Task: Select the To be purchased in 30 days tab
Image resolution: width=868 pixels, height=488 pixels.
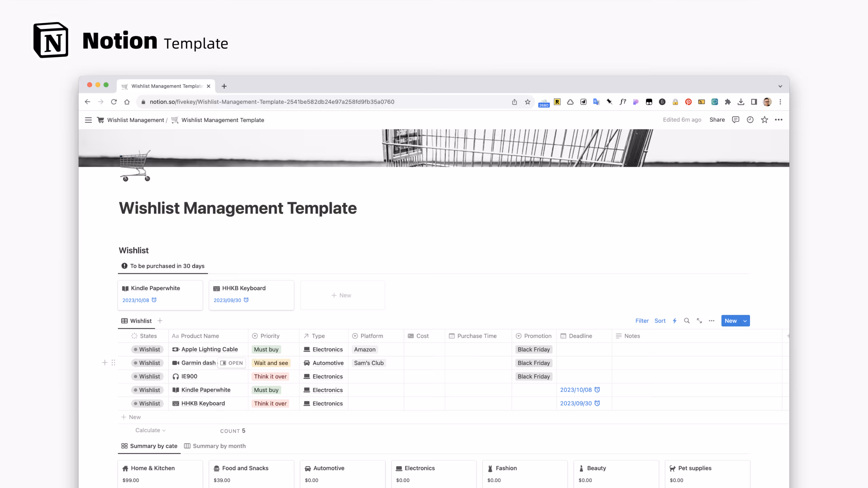Action: 163,266
